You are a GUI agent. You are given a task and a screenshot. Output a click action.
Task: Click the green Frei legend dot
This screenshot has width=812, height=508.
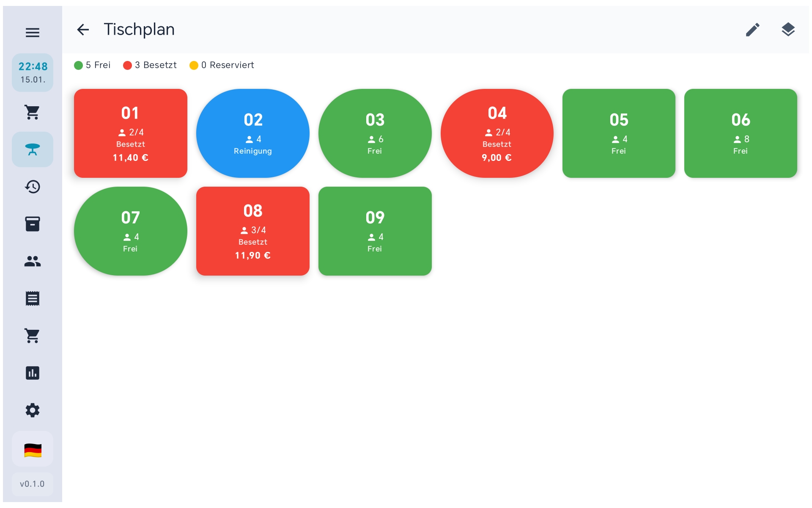[x=79, y=65]
